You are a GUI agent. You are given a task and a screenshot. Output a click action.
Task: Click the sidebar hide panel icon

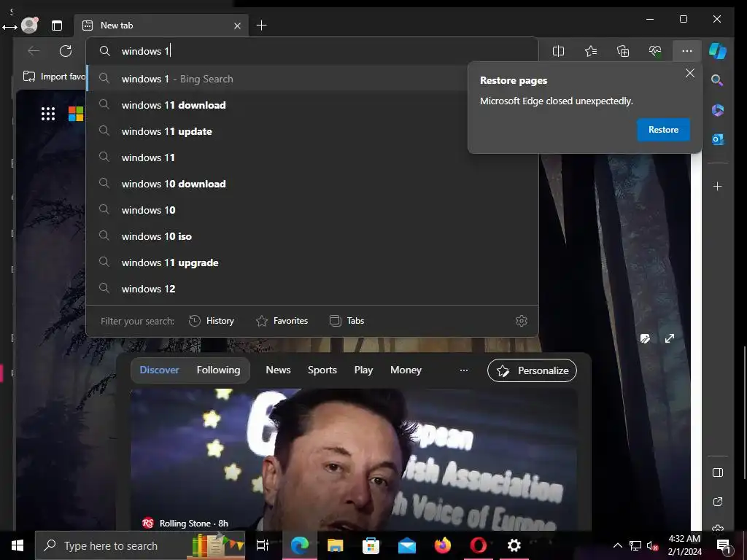(718, 472)
